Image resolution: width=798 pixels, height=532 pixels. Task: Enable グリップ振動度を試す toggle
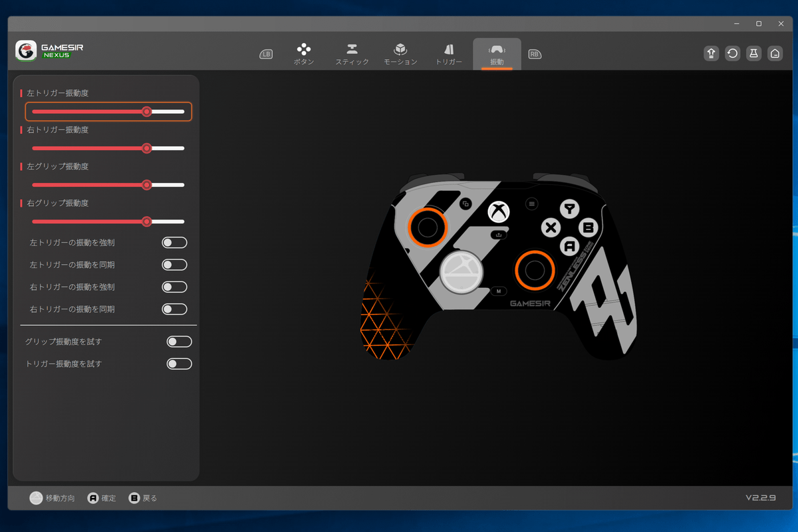tap(179, 342)
